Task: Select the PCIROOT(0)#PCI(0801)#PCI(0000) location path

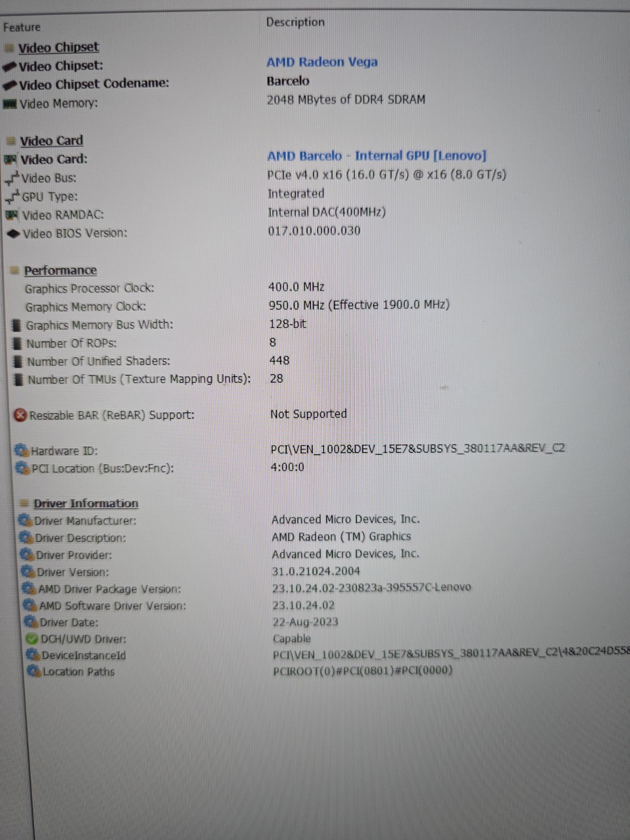Action: (363, 670)
